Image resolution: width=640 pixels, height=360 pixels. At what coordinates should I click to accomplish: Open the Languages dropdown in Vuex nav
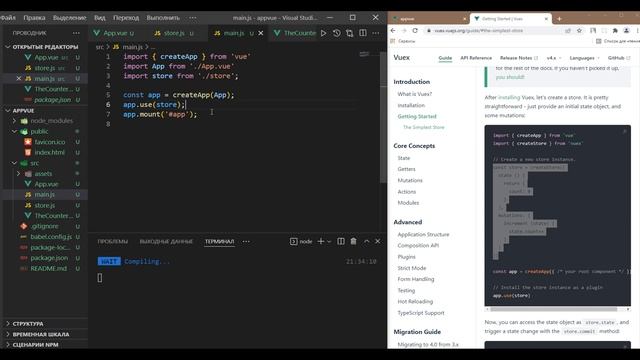[585, 58]
